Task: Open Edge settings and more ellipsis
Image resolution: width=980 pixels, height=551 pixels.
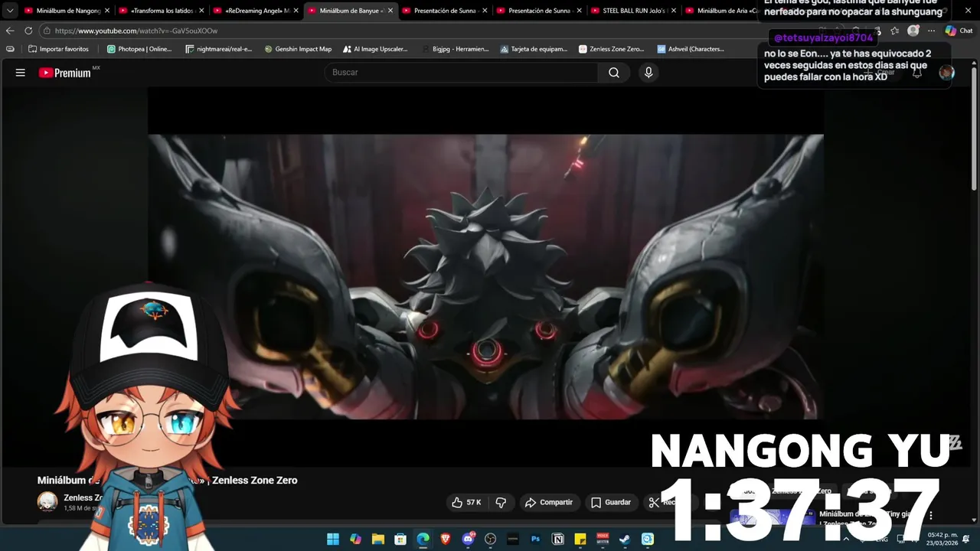Action: (931, 31)
